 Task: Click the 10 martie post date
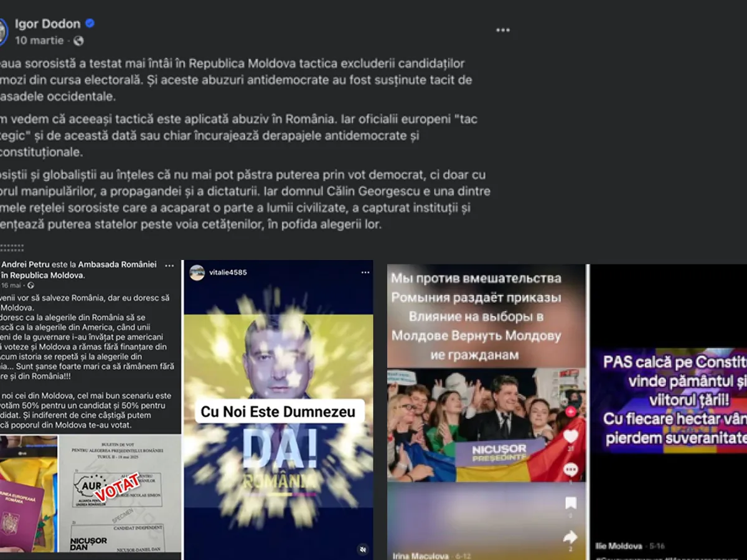coord(39,40)
